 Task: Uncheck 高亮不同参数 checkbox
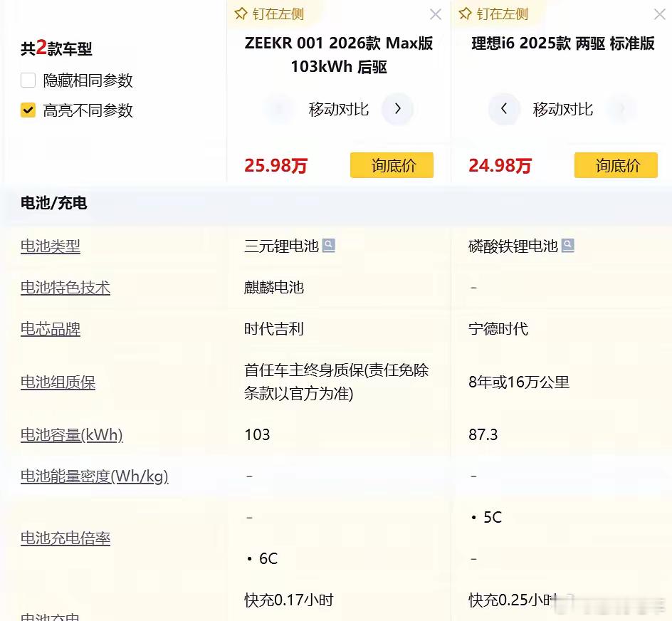28,110
